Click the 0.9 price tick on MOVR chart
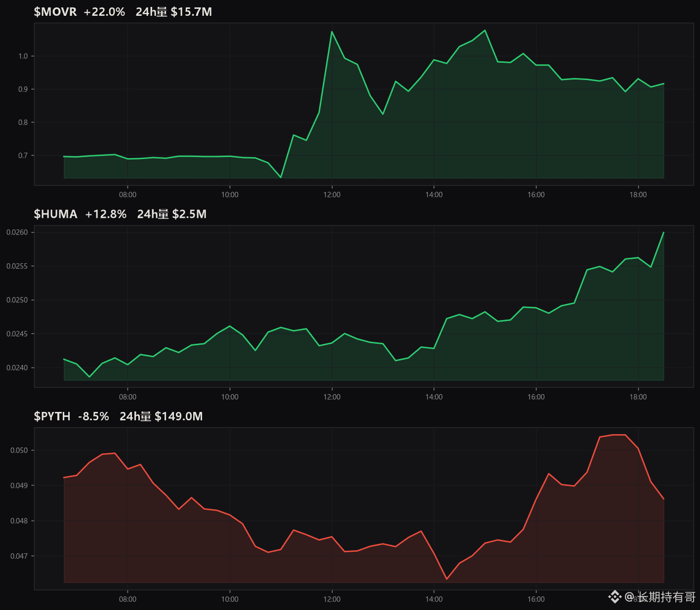700x610 pixels. click(x=23, y=89)
